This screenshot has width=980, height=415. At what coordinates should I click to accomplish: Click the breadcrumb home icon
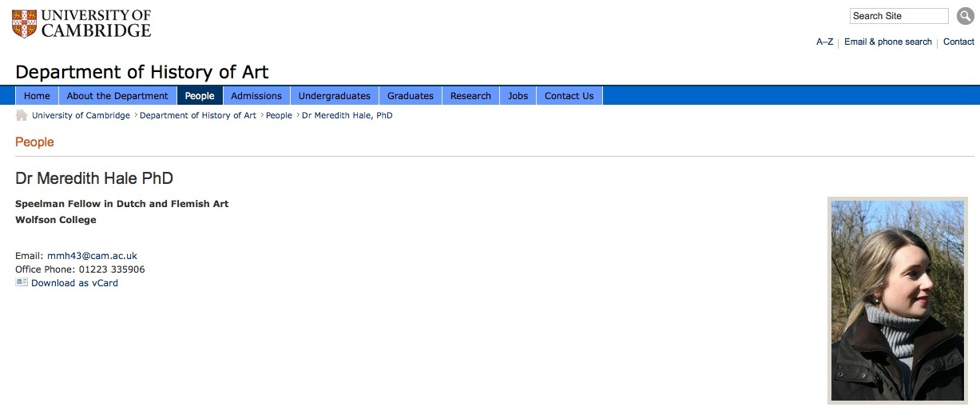click(22, 115)
